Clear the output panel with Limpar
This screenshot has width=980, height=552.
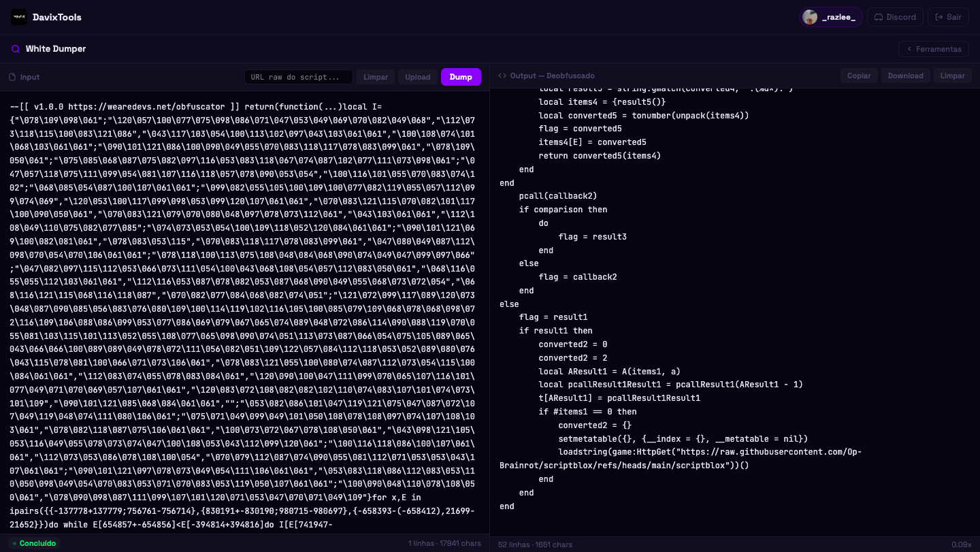[953, 76]
